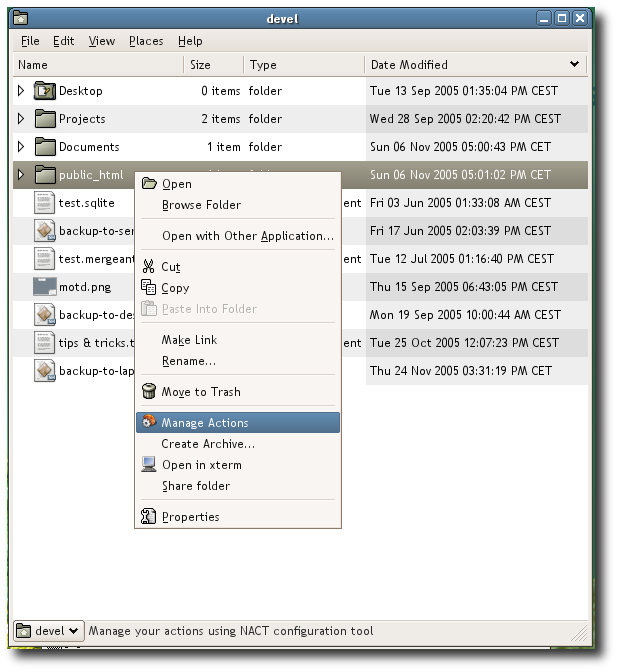Sort by the Size column header

[214, 65]
